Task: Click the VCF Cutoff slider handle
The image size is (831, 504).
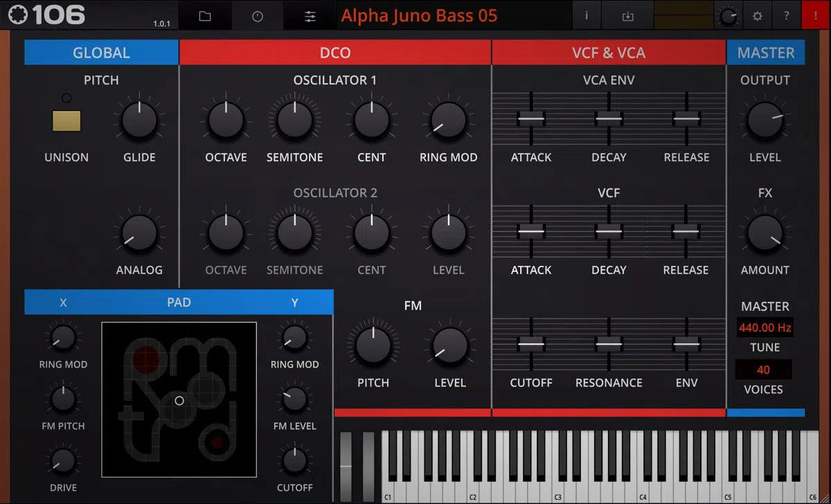Action: click(531, 343)
